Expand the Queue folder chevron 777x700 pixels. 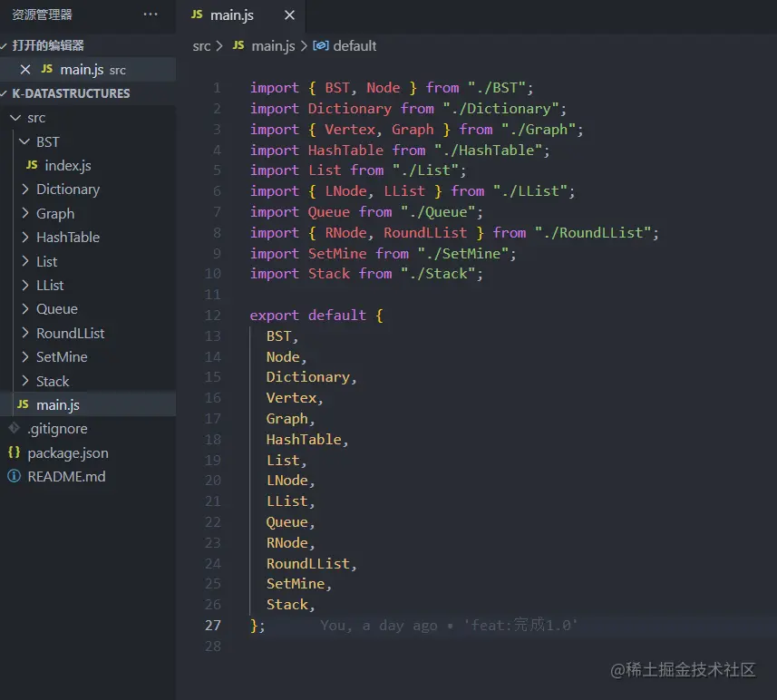point(25,309)
